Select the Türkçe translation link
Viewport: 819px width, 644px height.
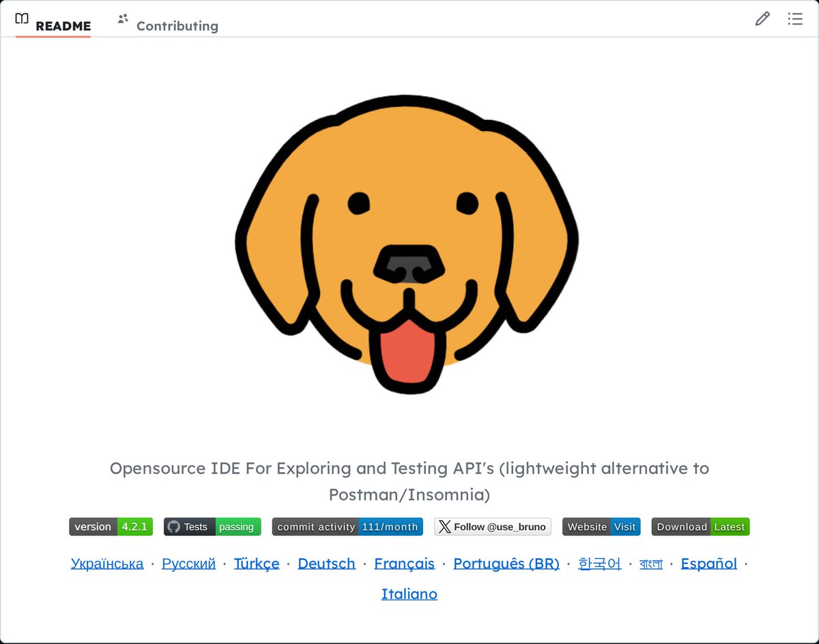coord(257,563)
